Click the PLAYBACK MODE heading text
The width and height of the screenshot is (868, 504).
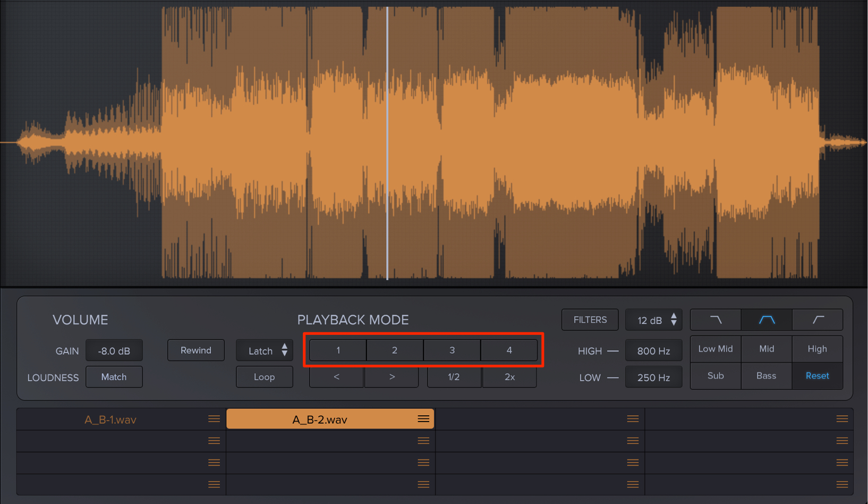[x=353, y=320]
